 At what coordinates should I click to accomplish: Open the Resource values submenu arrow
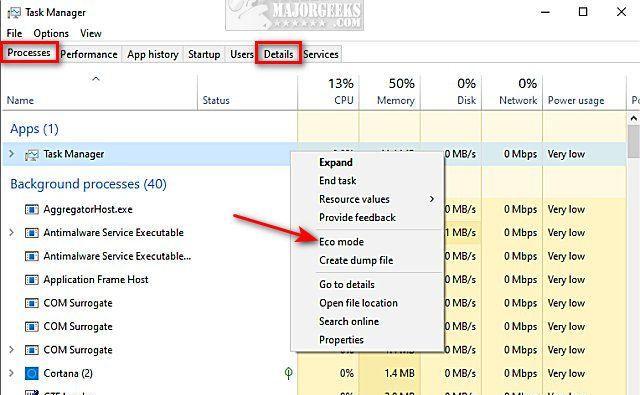432,199
